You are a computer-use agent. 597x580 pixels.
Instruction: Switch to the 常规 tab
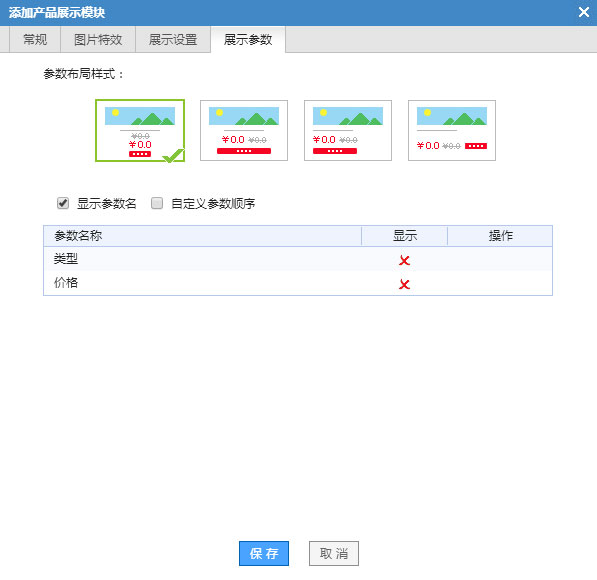35,39
